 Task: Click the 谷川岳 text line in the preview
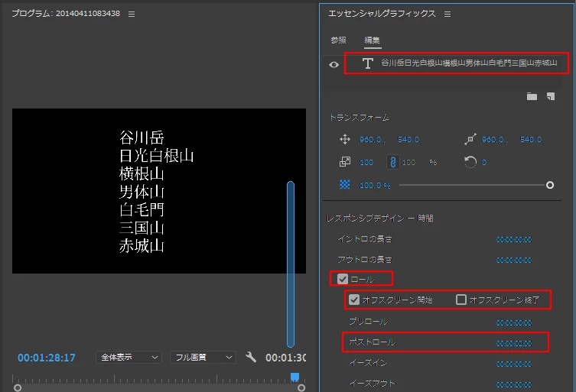pos(142,138)
